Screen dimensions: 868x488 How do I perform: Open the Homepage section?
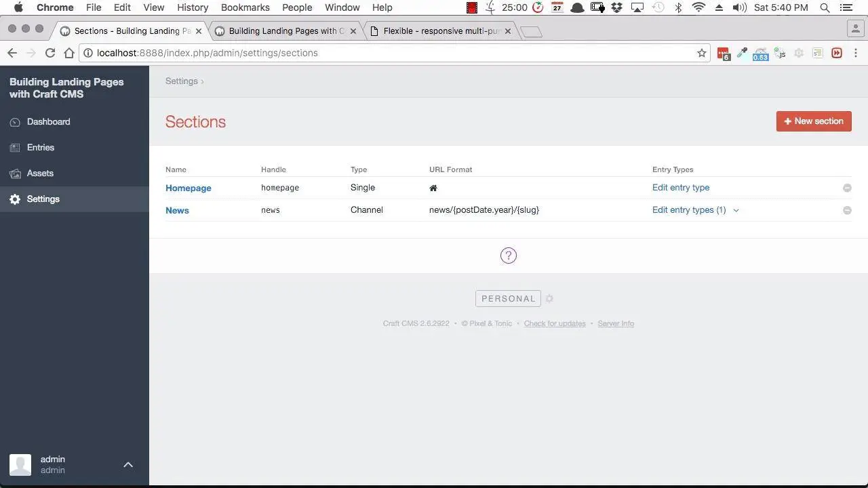pyautogui.click(x=189, y=188)
